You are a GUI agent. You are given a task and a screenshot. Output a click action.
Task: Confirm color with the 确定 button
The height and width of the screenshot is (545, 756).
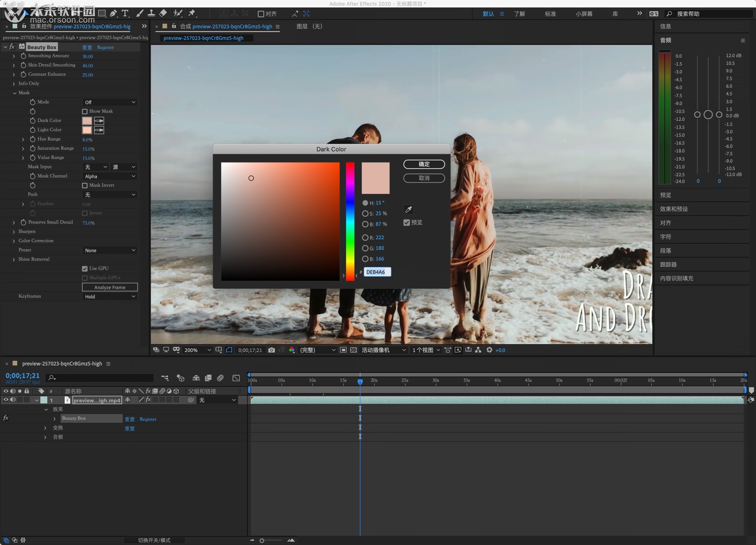[424, 164]
